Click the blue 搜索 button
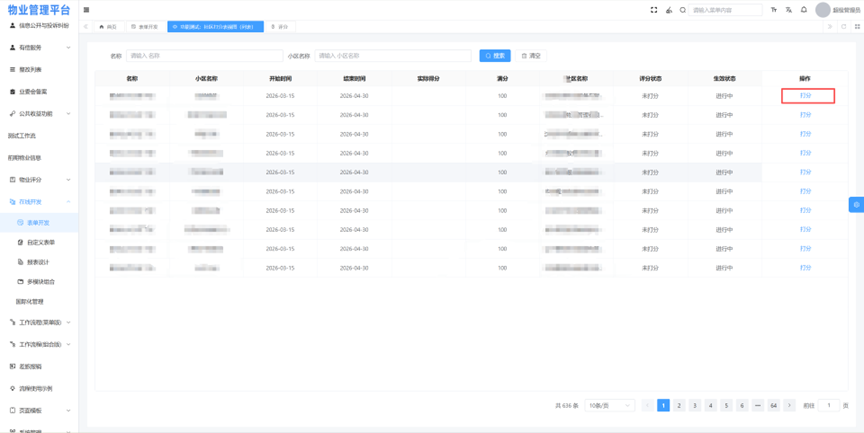This screenshot has height=433, width=864. [495, 56]
